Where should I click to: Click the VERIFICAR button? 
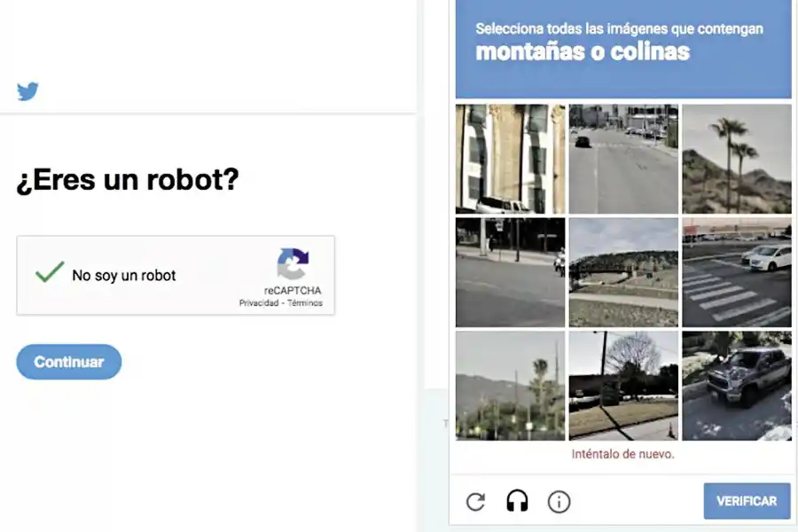(x=747, y=501)
